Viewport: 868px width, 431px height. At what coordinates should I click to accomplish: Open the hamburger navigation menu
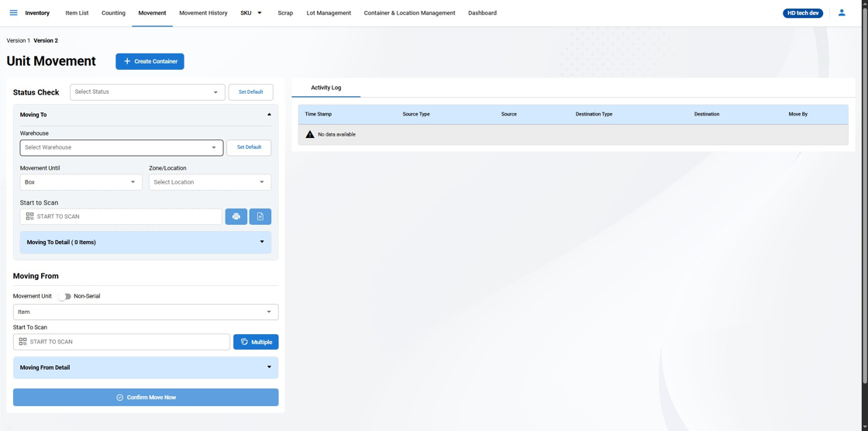[13, 12]
